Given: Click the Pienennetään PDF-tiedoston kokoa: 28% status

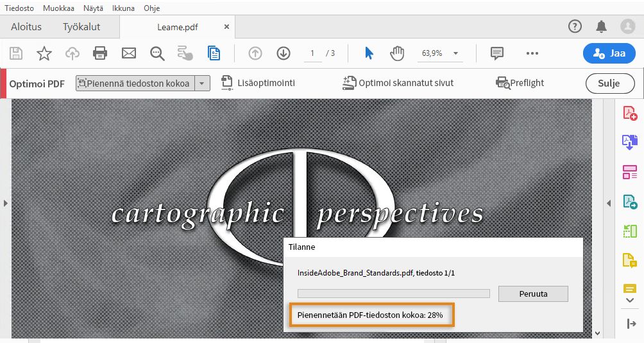Looking at the screenshot, I should (370, 315).
